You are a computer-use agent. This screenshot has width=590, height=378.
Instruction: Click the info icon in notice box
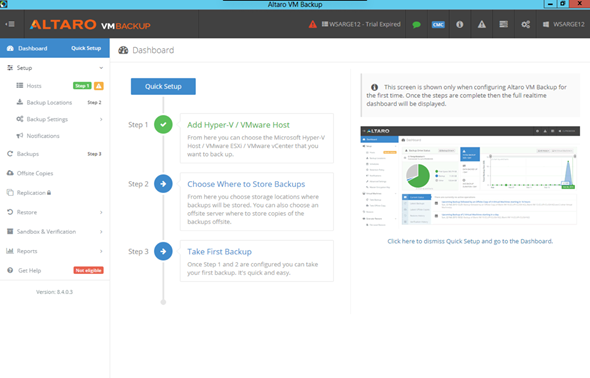coord(374,87)
